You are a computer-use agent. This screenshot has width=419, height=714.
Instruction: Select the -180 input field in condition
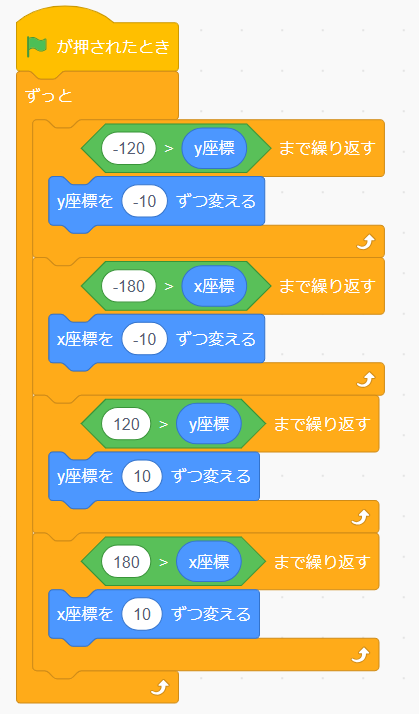click(129, 286)
